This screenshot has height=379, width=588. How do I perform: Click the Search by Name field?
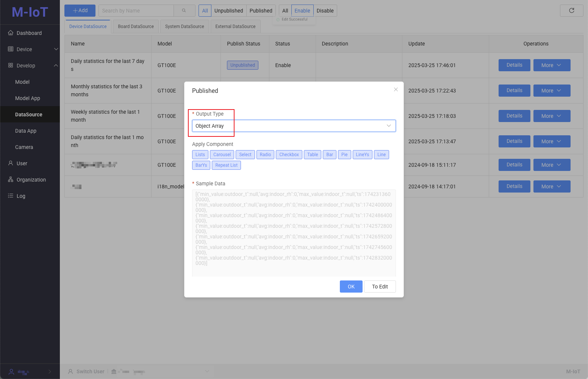click(136, 11)
